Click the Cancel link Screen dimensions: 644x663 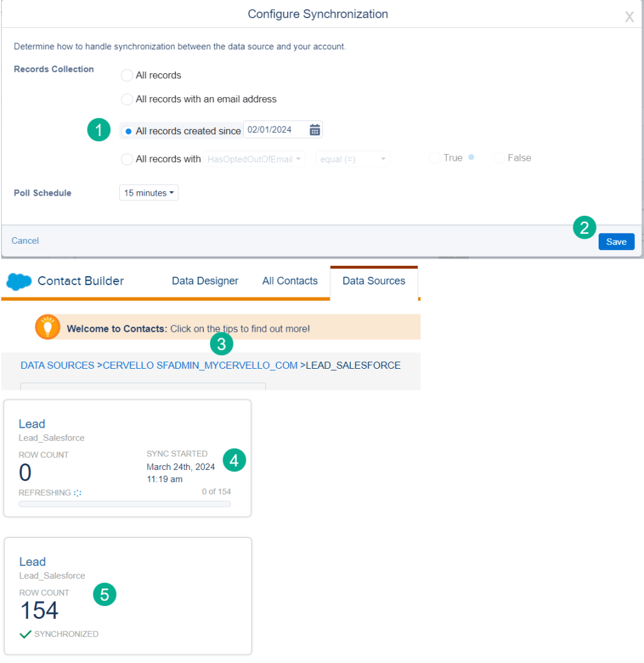(x=25, y=241)
